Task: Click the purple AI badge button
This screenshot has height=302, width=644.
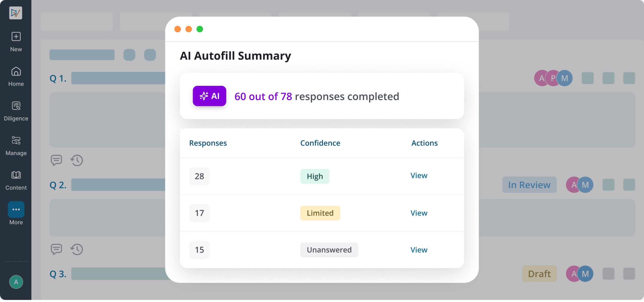Action: [x=209, y=96]
